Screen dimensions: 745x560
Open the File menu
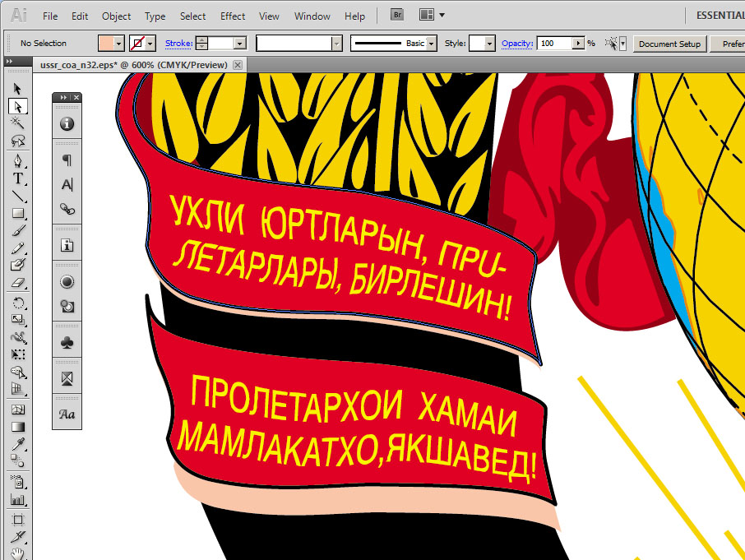[50, 16]
